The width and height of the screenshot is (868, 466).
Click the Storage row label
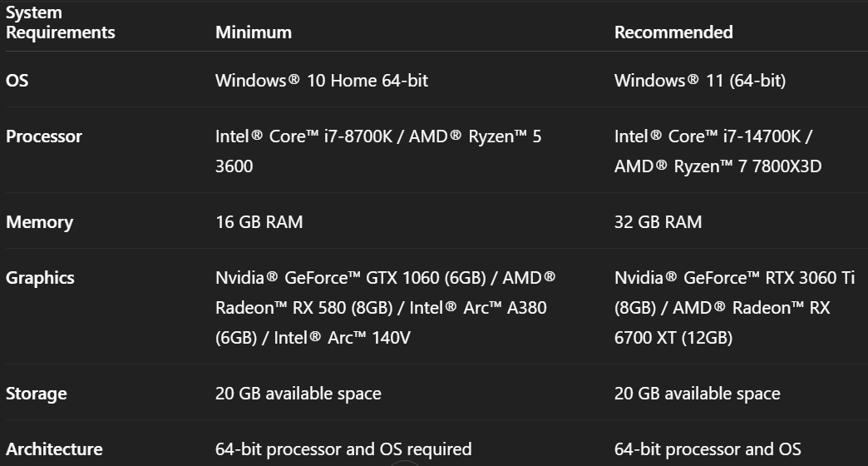point(37,394)
